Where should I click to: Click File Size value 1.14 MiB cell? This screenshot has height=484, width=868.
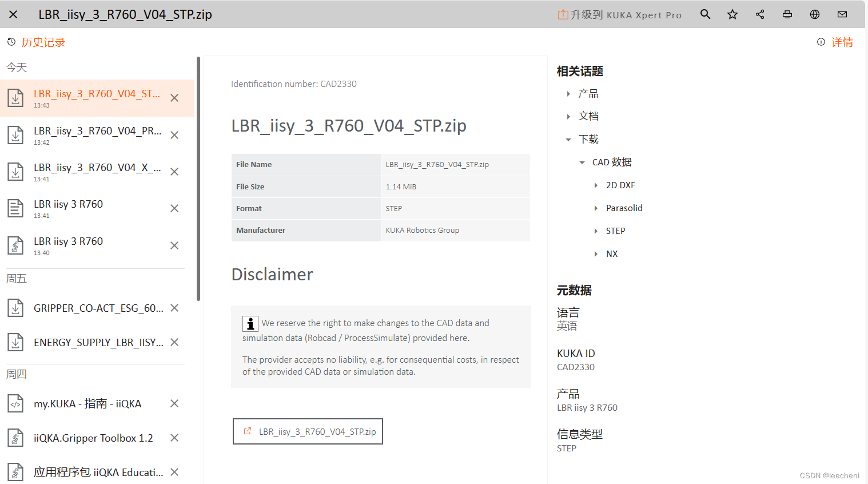[x=455, y=187]
